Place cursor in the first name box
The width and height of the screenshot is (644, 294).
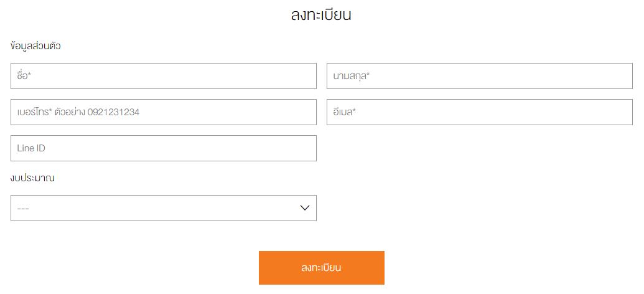click(163, 76)
